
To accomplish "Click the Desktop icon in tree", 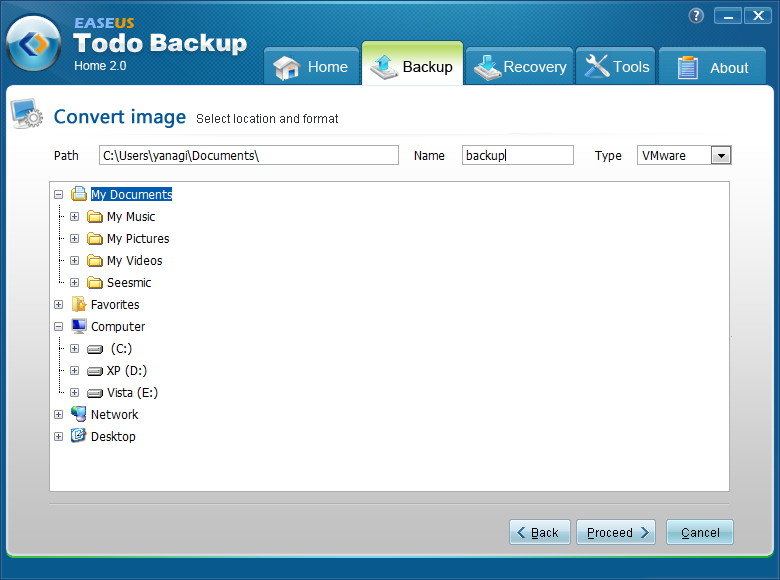I will pos(78,436).
